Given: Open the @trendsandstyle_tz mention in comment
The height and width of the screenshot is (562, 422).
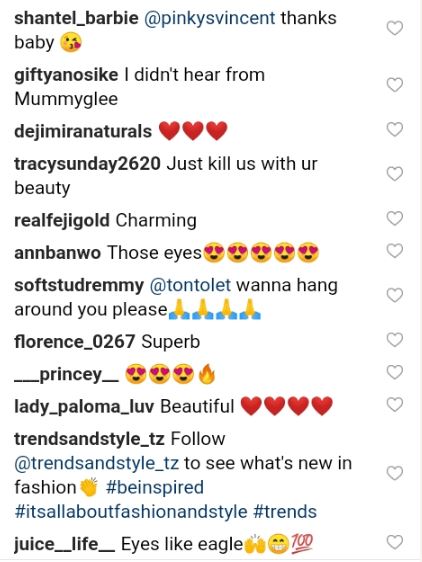Looking at the screenshot, I should [x=96, y=463].
